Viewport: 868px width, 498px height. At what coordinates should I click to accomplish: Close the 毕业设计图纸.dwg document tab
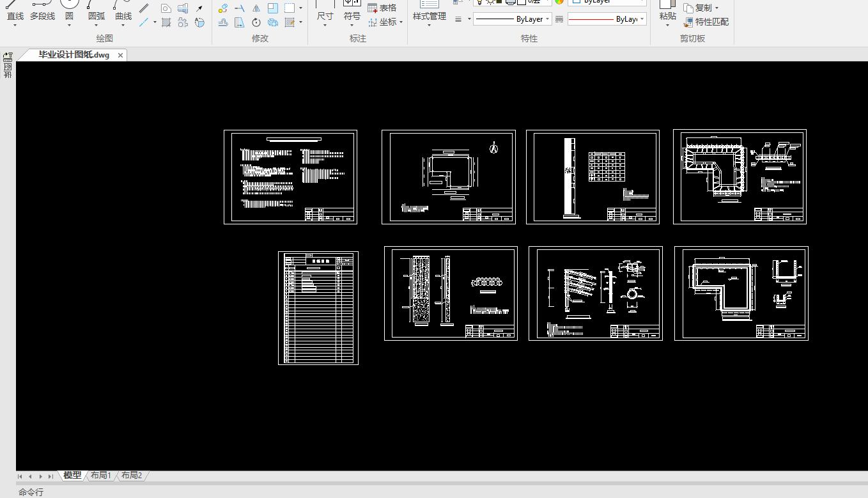pyautogui.click(x=120, y=56)
